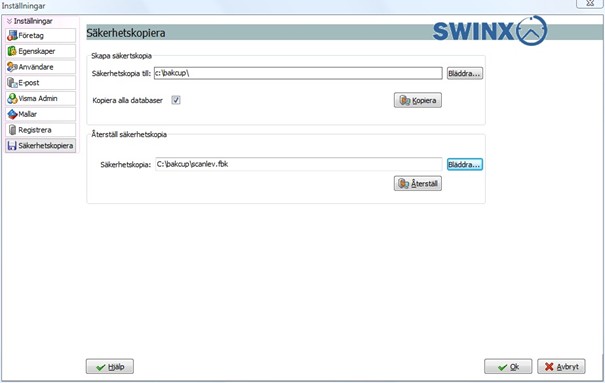The width and height of the screenshot is (605, 383).
Task: Click the Återställ restore button
Action: click(x=417, y=184)
